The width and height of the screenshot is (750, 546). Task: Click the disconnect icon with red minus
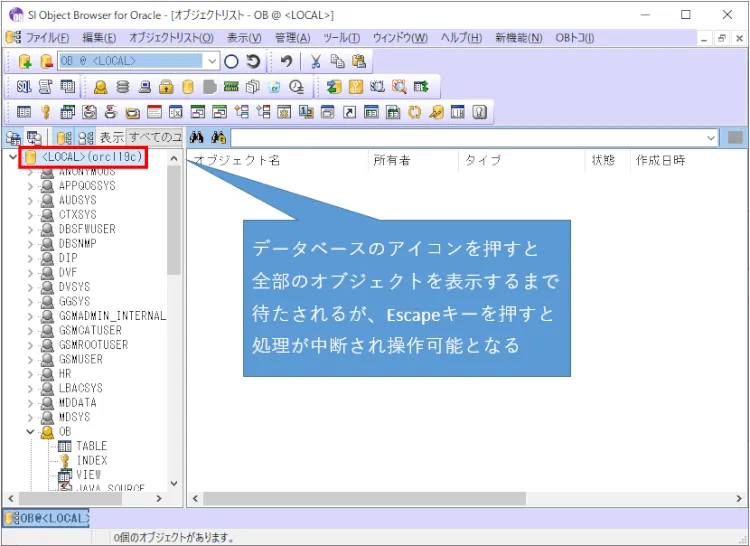[x=46, y=61]
